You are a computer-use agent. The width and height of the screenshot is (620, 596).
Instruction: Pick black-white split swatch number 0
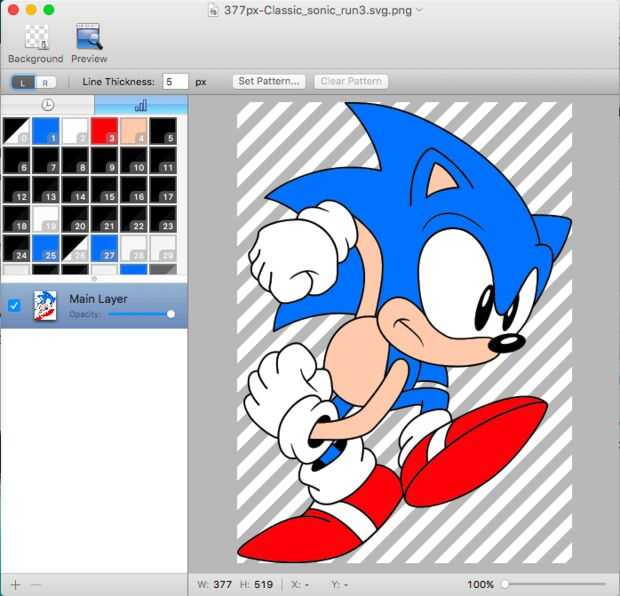tap(16, 131)
